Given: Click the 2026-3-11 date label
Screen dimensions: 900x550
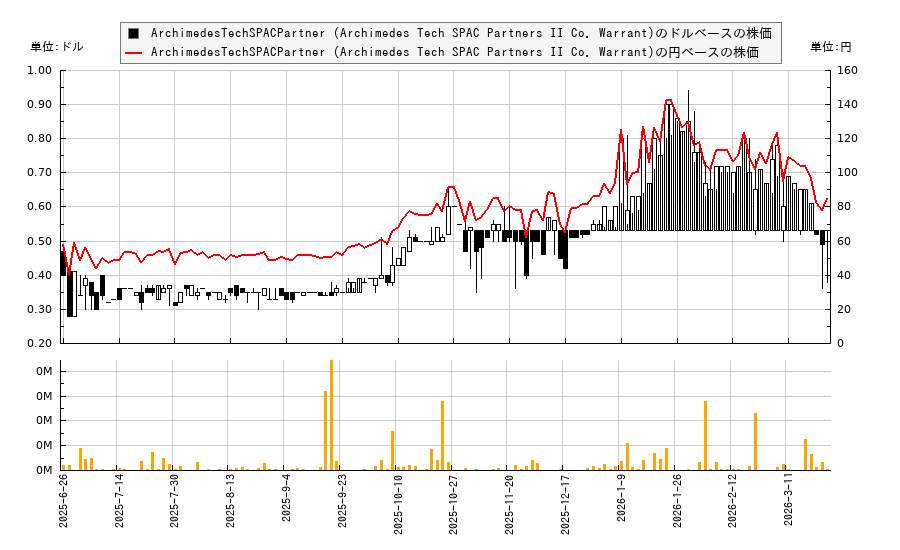Looking at the screenshot, I should tap(788, 501).
